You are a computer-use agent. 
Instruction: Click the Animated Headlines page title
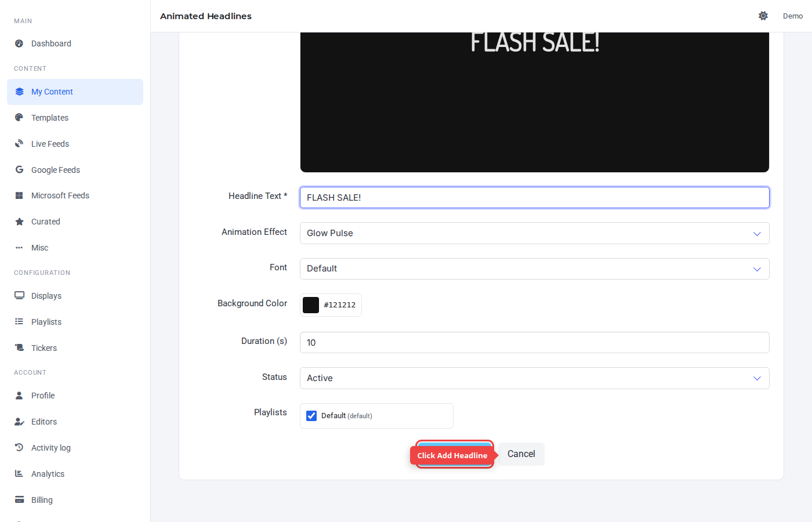pos(206,16)
